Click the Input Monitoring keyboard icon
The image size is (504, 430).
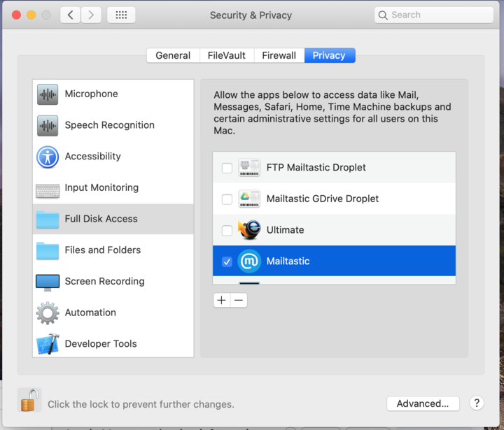48,191
